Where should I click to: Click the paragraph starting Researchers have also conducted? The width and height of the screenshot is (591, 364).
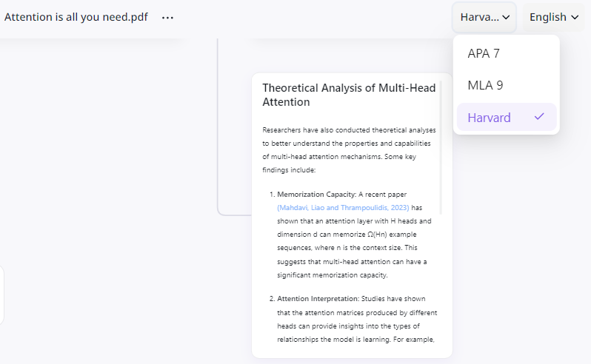[349, 149]
